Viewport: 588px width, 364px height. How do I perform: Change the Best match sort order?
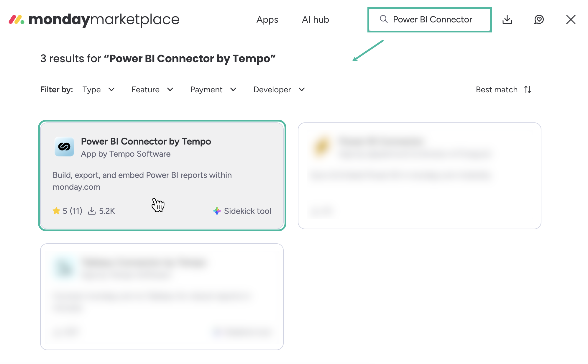[x=504, y=89]
